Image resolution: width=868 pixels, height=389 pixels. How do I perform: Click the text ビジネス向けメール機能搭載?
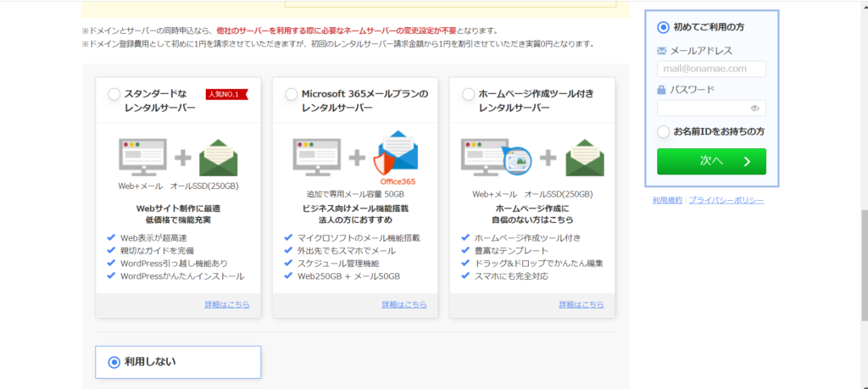point(355,208)
